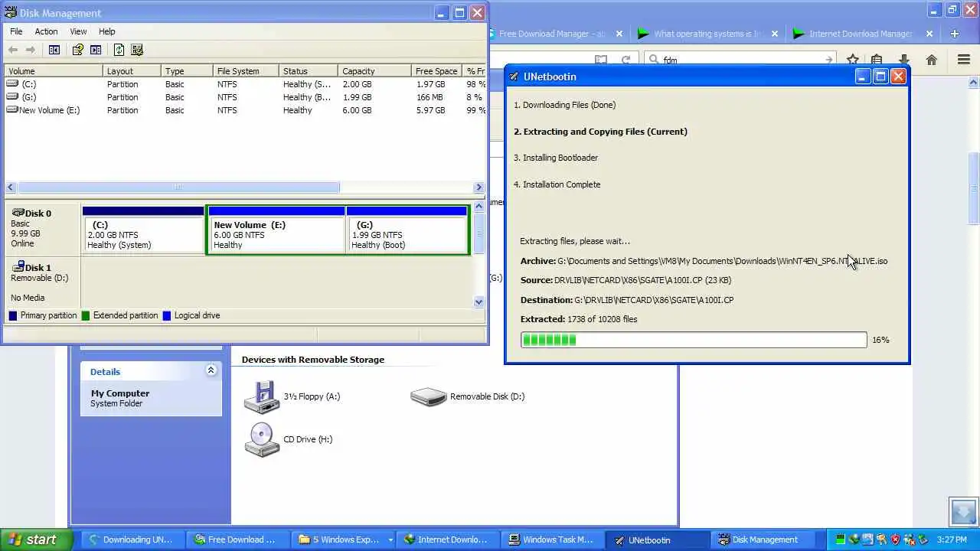This screenshot has width=980, height=551.
Task: Toggle the Action Pane toolbar icon
Action: tap(96, 50)
